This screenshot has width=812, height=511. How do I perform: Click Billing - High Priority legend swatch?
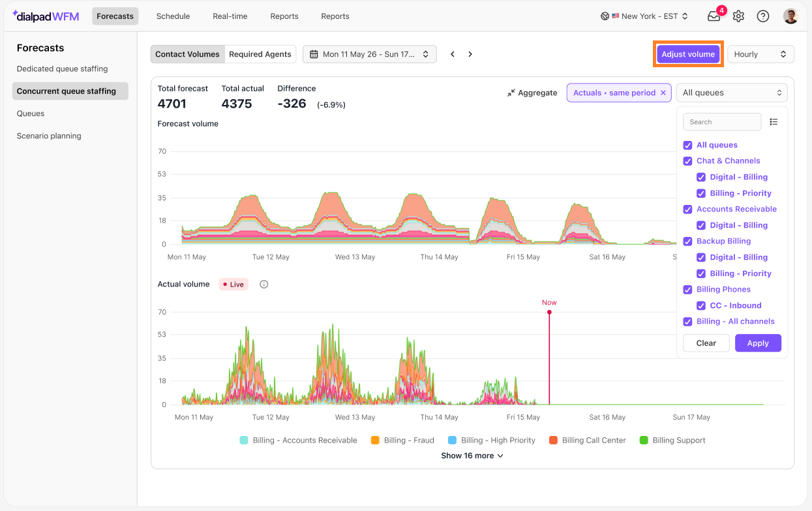pos(453,441)
